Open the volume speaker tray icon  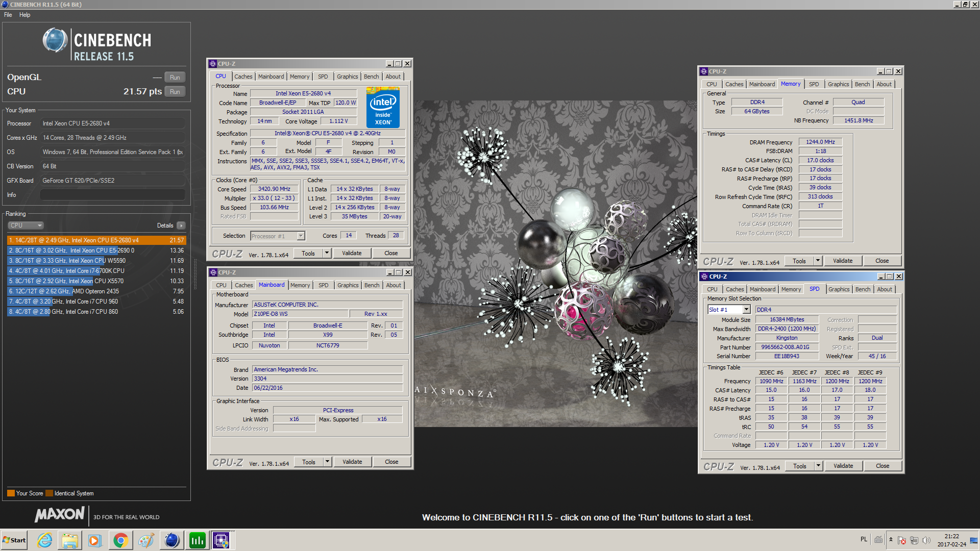pyautogui.click(x=926, y=540)
